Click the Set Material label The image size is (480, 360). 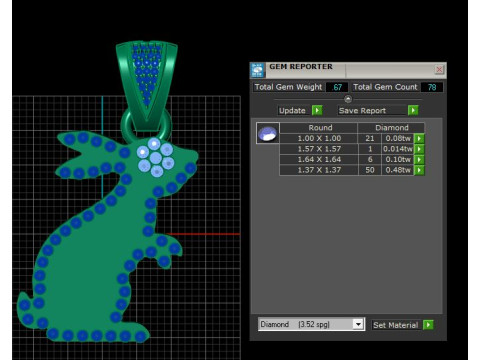tap(396, 325)
